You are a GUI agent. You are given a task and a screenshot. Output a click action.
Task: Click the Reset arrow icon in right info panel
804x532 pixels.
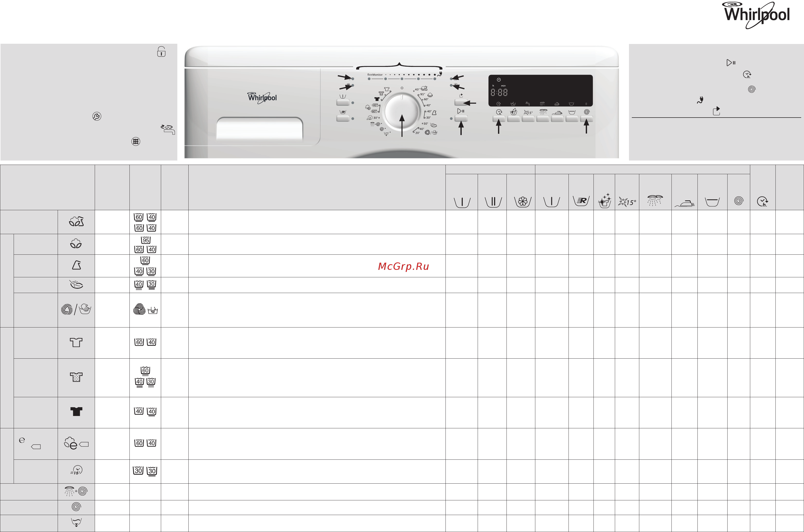click(x=716, y=111)
